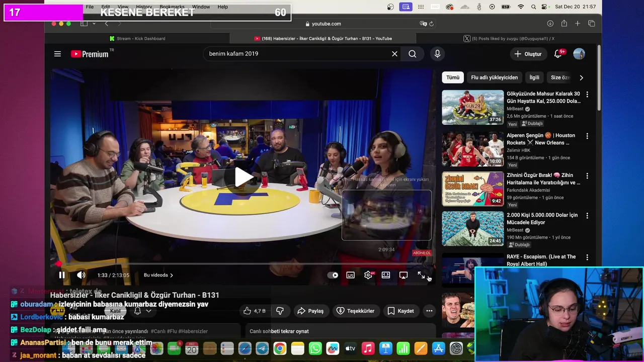
Task: Open Alperen Şengün Houston Rockets video thumbnail
Action: click(473, 149)
